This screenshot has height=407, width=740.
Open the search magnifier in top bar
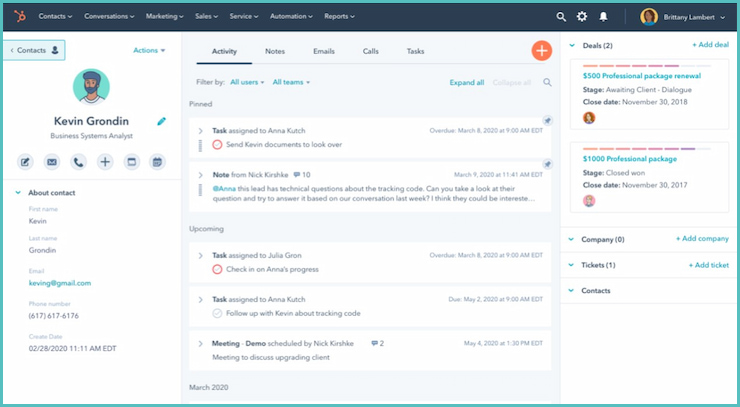click(x=561, y=17)
